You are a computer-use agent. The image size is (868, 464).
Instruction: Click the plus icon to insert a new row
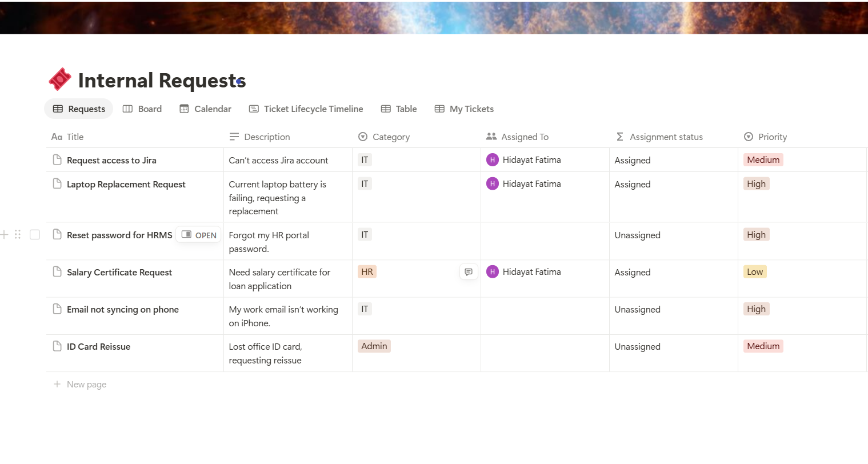pyautogui.click(x=5, y=234)
